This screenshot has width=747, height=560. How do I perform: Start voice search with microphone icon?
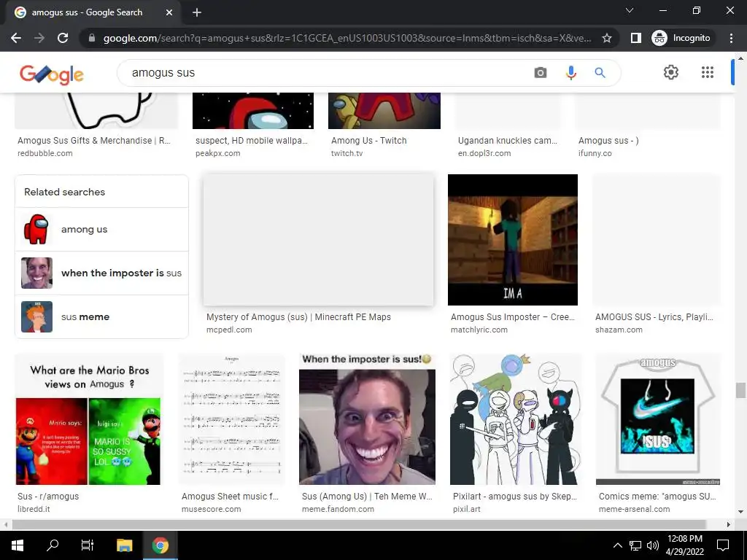click(x=570, y=72)
